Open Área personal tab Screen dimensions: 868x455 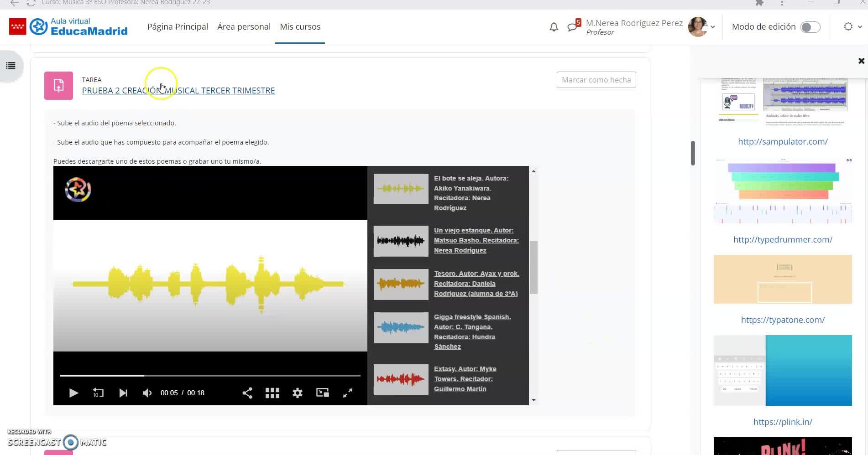[x=244, y=27]
